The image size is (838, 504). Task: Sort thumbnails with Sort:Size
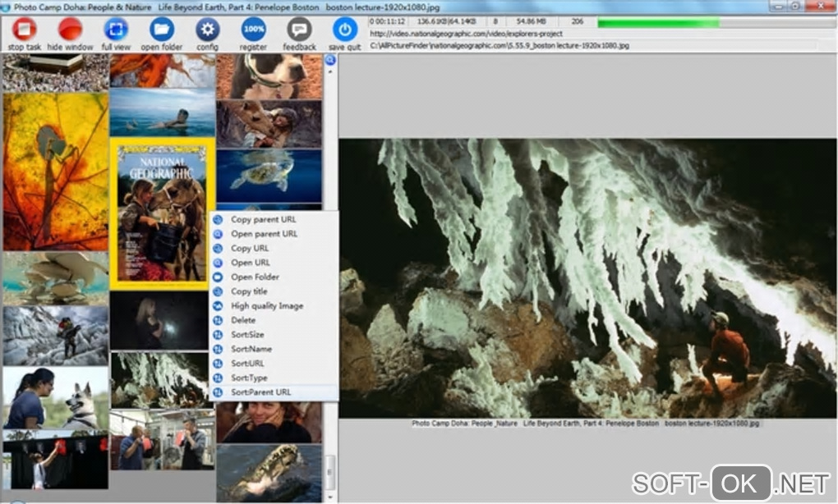tap(247, 334)
